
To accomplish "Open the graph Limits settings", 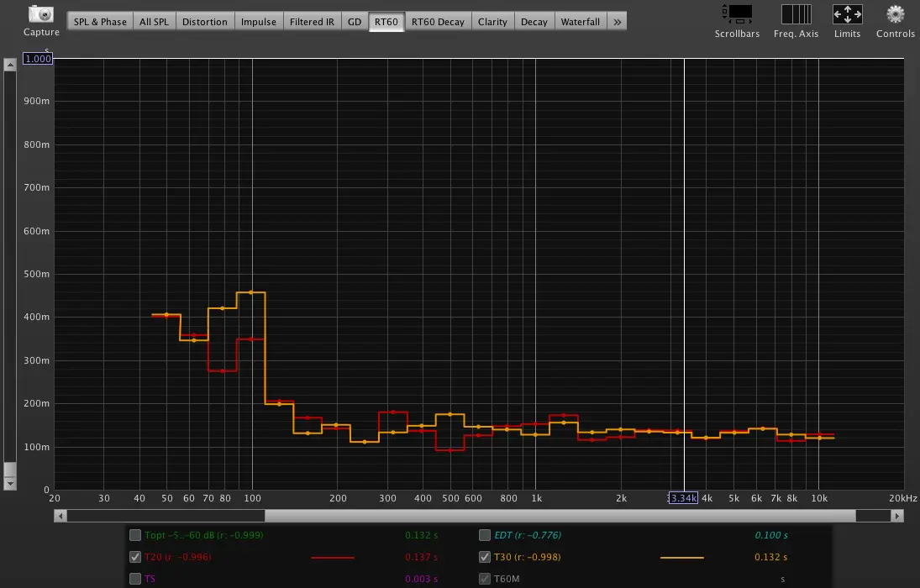I will [x=847, y=14].
